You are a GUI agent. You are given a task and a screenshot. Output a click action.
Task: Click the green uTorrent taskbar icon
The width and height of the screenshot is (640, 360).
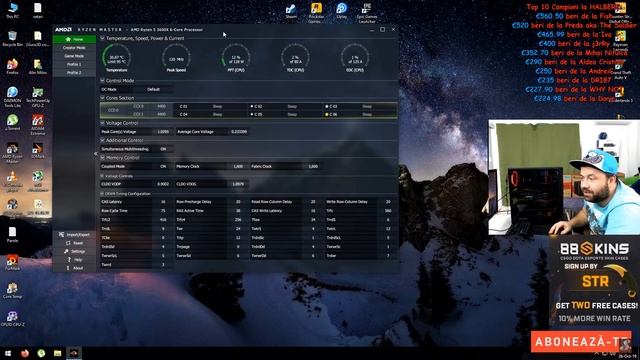(x=41, y=353)
